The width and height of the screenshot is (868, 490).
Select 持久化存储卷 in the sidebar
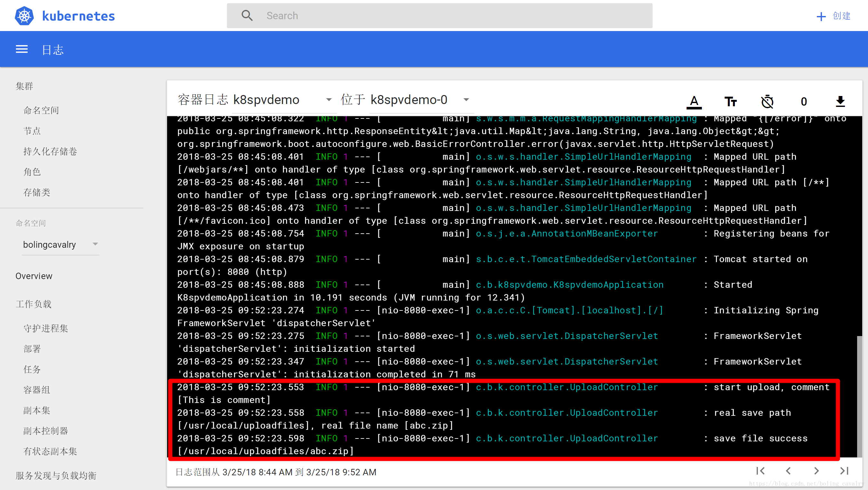(50, 151)
